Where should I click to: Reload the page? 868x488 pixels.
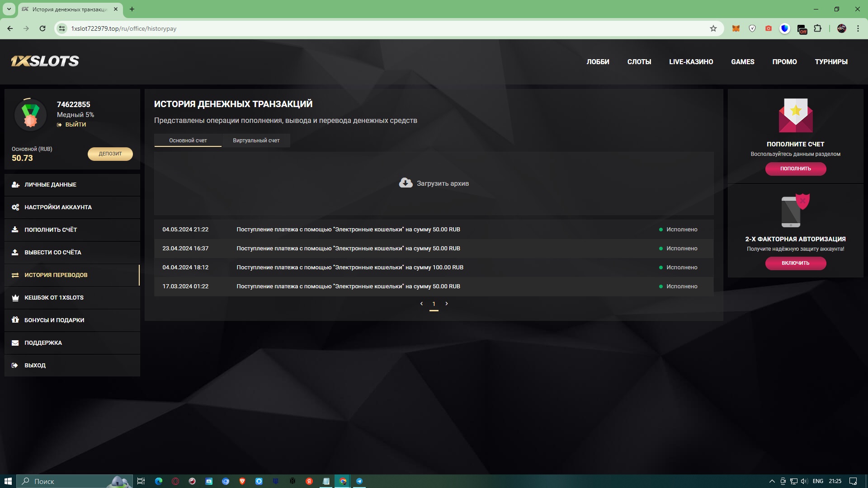pos(42,28)
